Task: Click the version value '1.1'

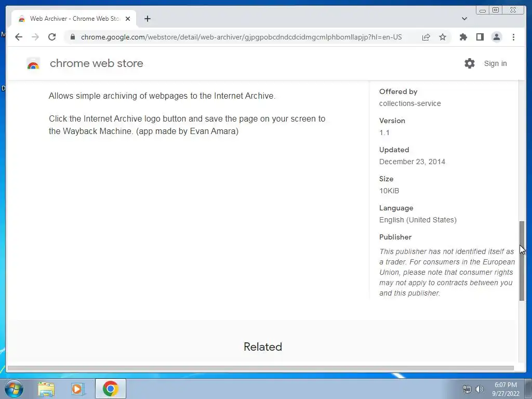Action: point(384,132)
